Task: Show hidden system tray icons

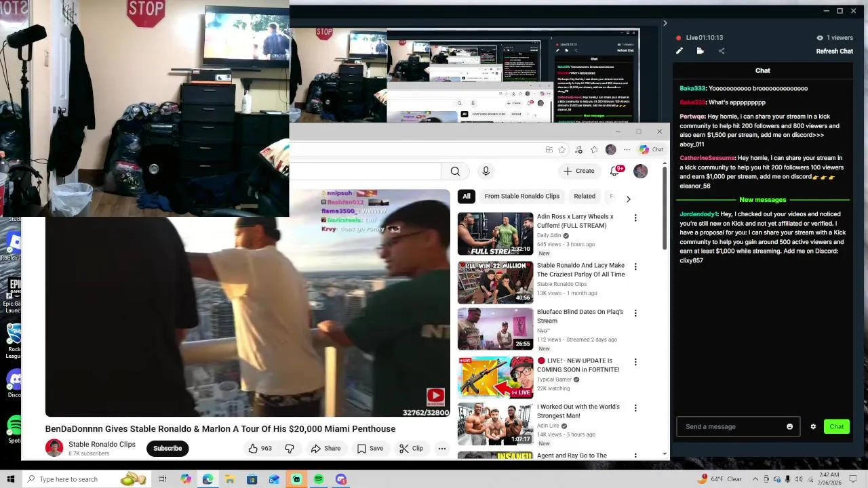Action: (755, 479)
